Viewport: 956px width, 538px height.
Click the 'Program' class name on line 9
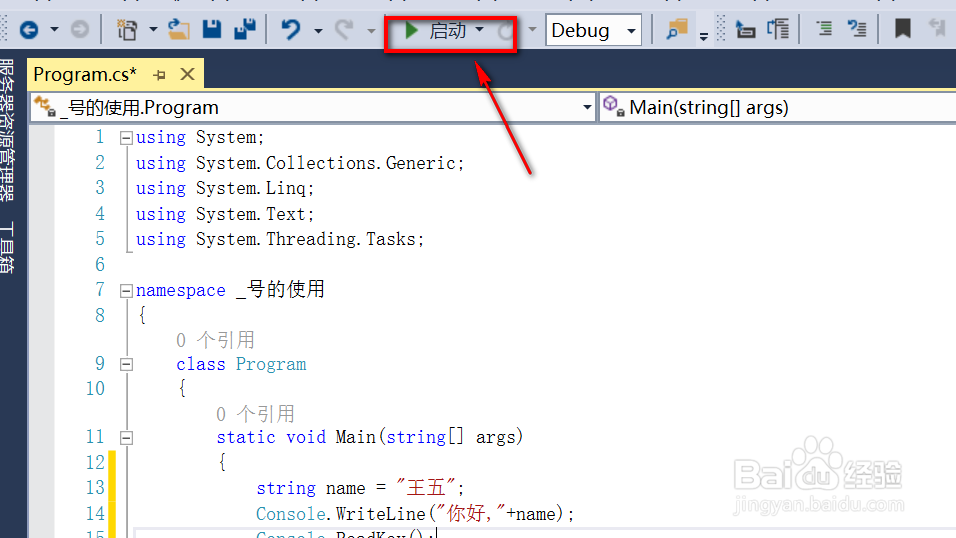pos(271,364)
